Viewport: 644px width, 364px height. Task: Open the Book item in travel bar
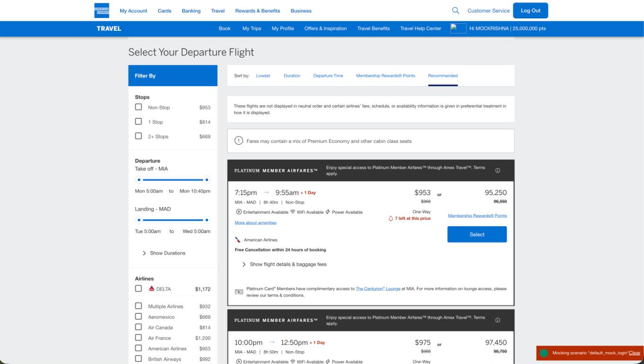(x=225, y=28)
